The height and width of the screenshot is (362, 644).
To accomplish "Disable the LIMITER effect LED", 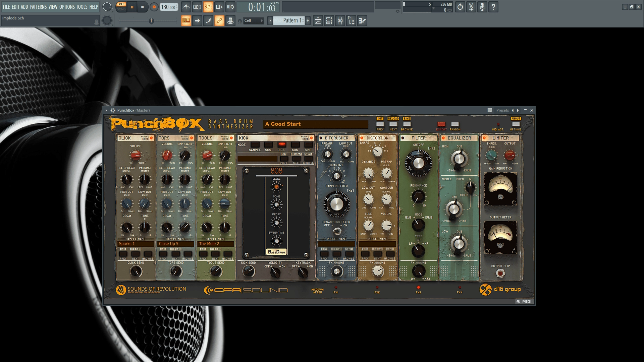I will pos(485,138).
